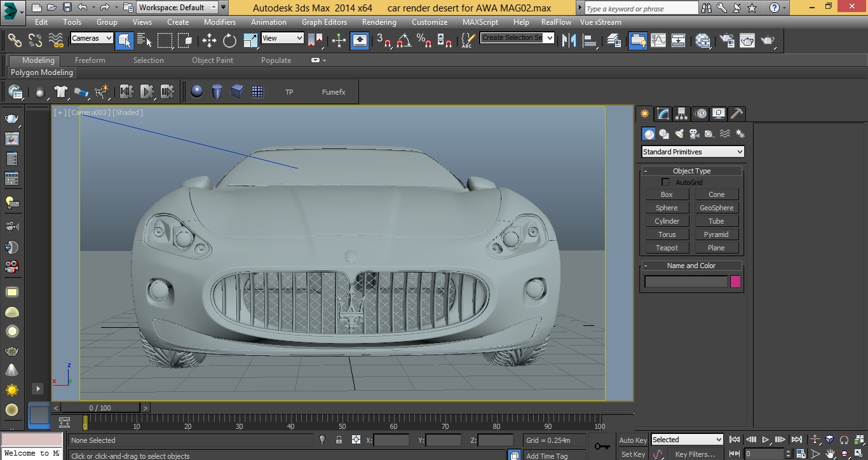Screen dimensions: 868x460
Task: Click the 0 / 100 time slider
Action: 100,408
